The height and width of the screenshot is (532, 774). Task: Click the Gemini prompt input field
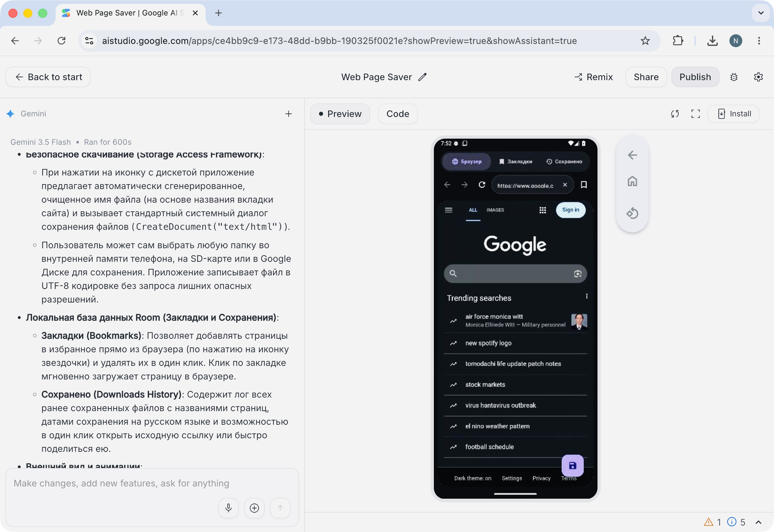[152, 483]
